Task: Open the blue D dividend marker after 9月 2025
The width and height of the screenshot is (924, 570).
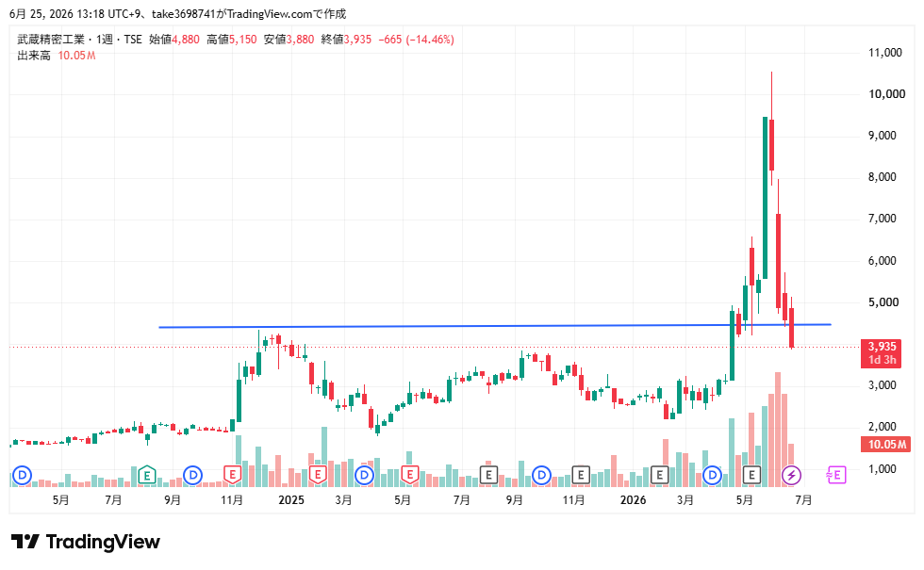Action: (x=541, y=475)
